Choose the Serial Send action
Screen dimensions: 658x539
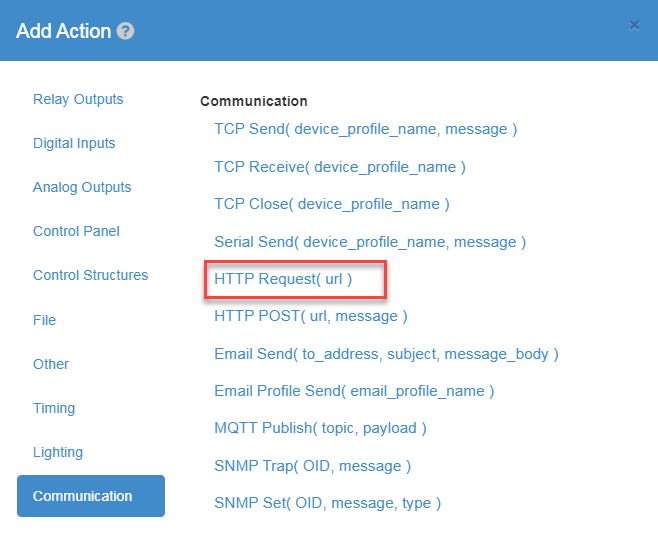(x=370, y=242)
